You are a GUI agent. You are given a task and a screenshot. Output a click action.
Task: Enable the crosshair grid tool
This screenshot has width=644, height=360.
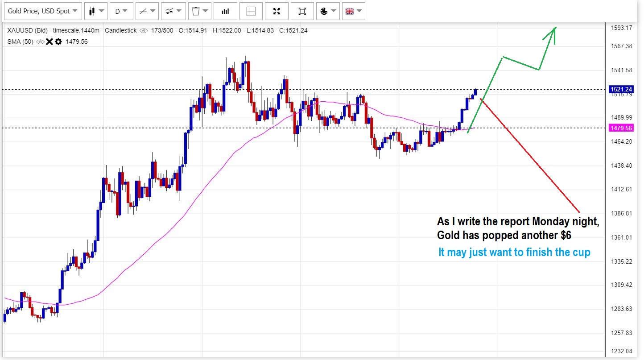pyautogui.click(x=251, y=11)
